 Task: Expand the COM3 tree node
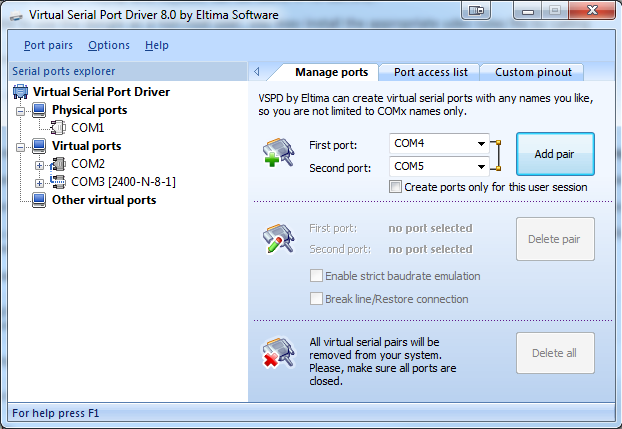[x=39, y=183]
